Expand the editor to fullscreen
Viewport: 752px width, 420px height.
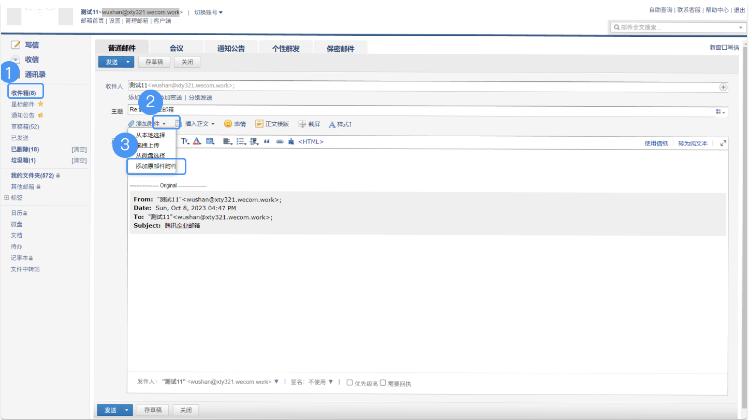pyautogui.click(x=723, y=143)
